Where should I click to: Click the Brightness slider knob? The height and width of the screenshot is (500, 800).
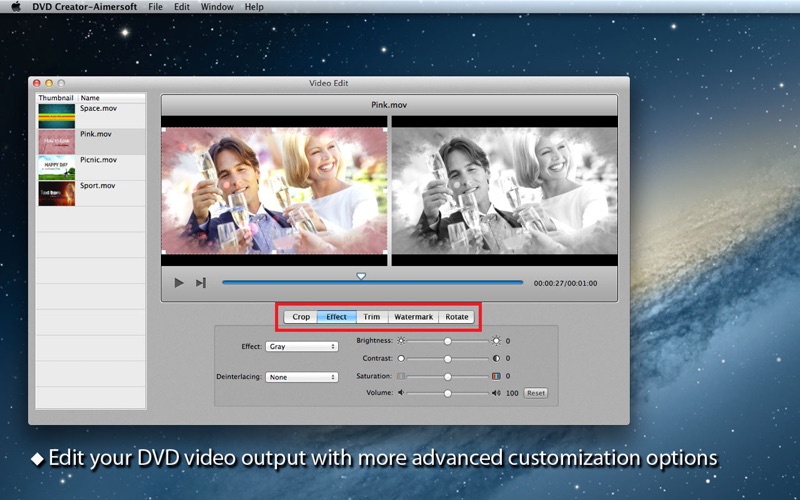tap(447, 341)
